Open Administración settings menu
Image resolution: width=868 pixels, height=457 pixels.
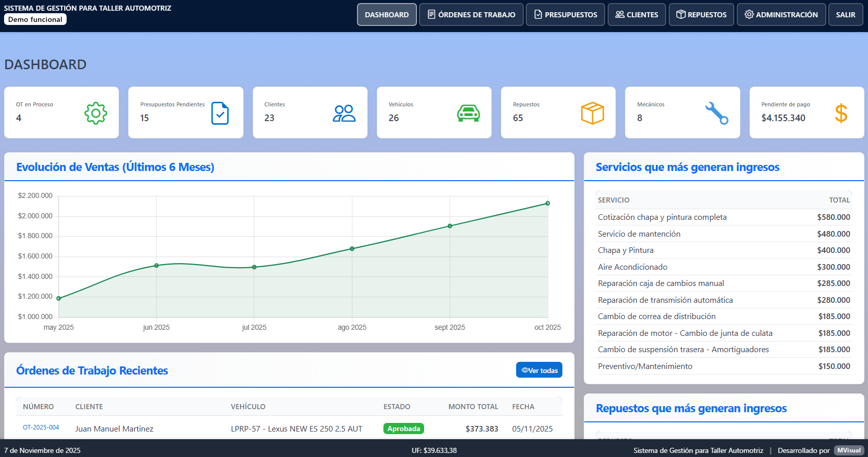[781, 15]
